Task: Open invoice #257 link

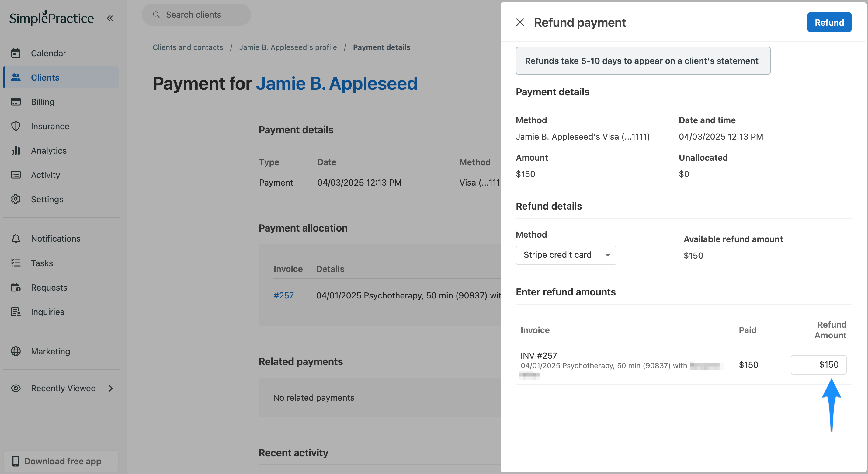Action: click(283, 295)
